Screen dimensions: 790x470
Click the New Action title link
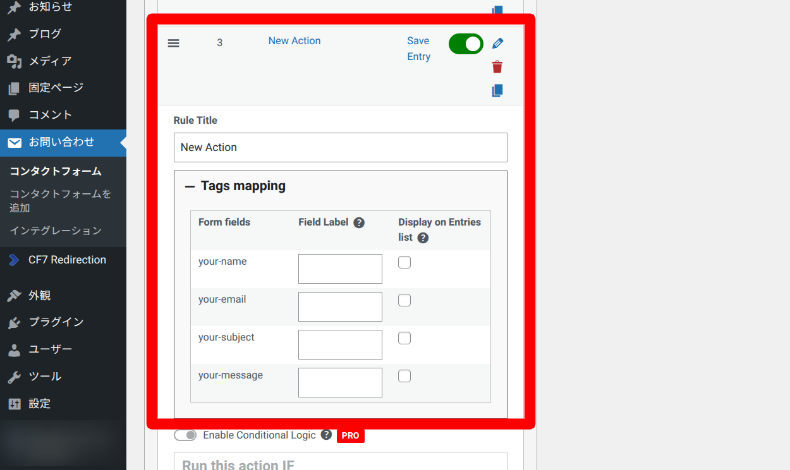click(x=294, y=41)
